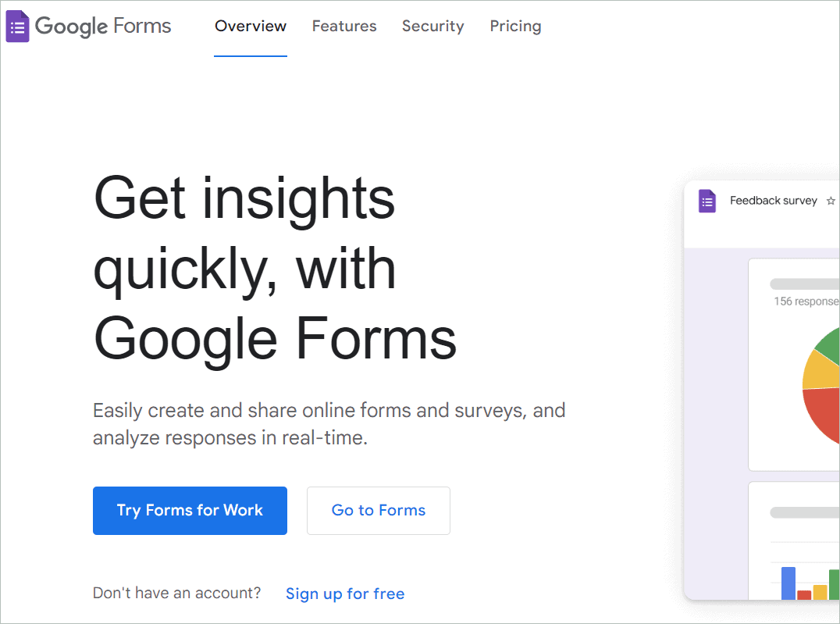The image size is (840, 624).
Task: Select Pricing in the top navigation
Action: (x=515, y=26)
